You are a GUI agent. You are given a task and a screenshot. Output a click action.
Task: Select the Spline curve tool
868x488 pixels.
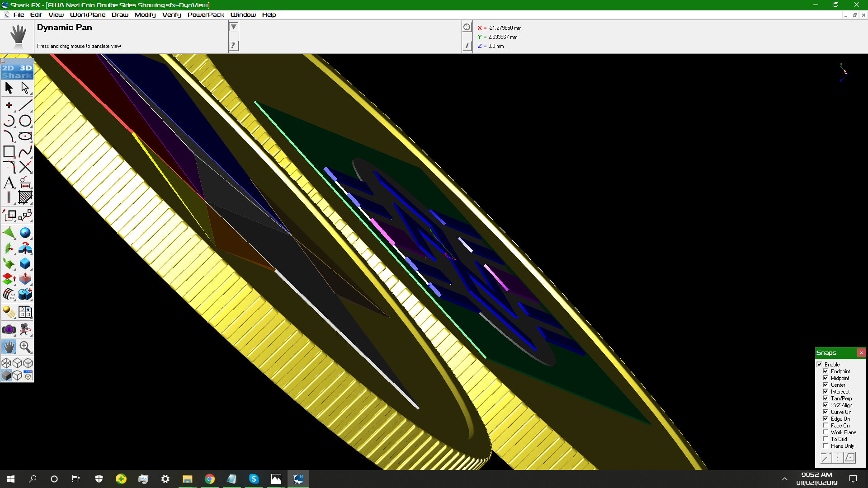pos(25,152)
